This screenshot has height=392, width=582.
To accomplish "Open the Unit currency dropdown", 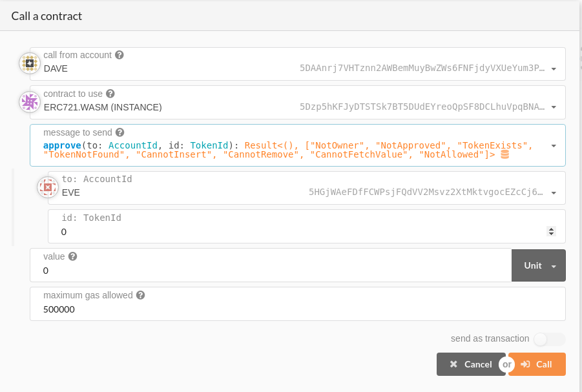I will pos(538,265).
